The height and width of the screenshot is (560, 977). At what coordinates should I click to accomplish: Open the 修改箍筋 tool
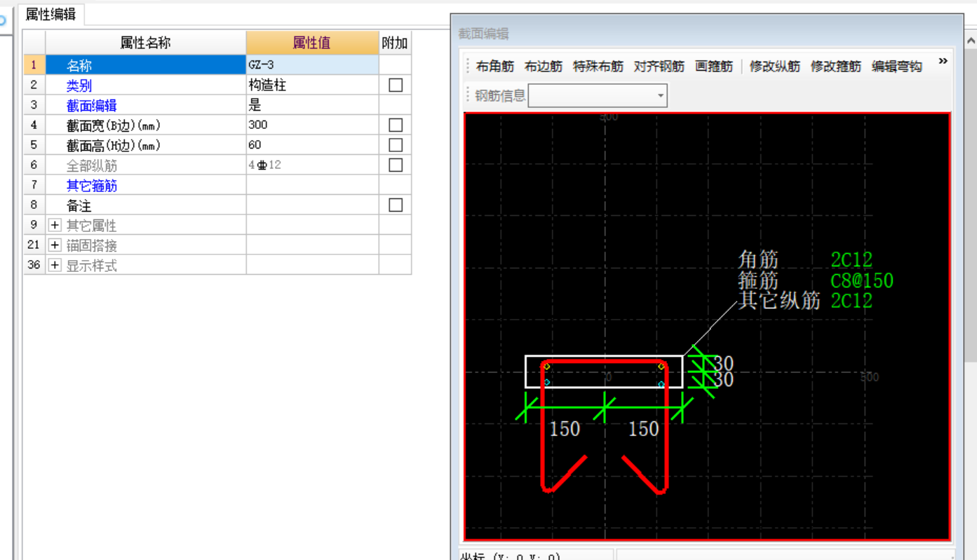(835, 67)
